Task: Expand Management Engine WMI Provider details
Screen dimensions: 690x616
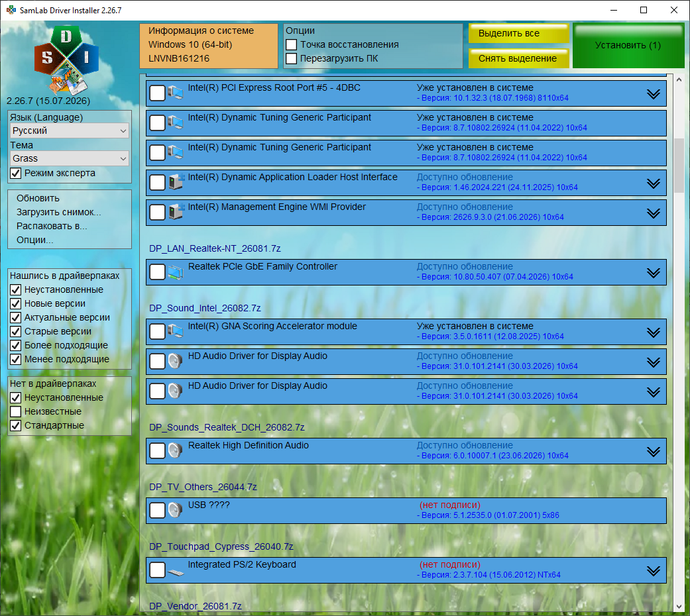Action: [x=654, y=213]
